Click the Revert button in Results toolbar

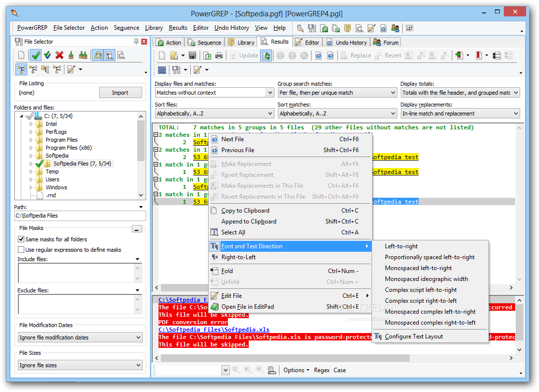388,56
